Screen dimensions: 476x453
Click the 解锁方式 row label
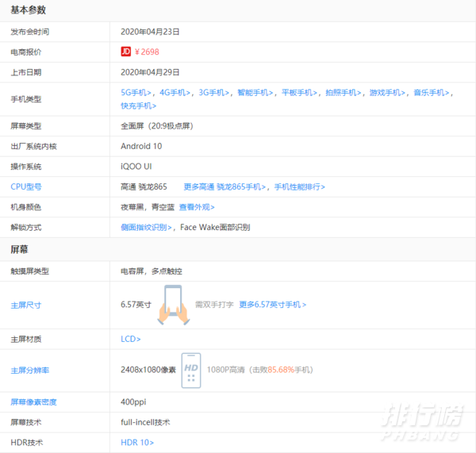(x=26, y=228)
